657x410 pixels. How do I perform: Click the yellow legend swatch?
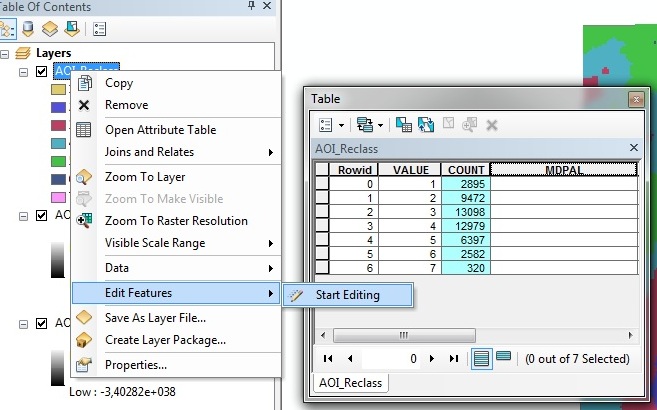click(58, 89)
